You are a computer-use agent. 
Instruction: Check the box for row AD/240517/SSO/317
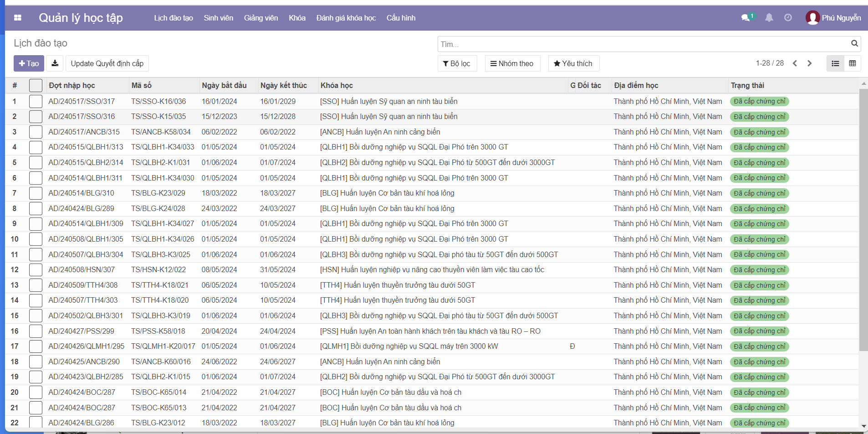[36, 101]
